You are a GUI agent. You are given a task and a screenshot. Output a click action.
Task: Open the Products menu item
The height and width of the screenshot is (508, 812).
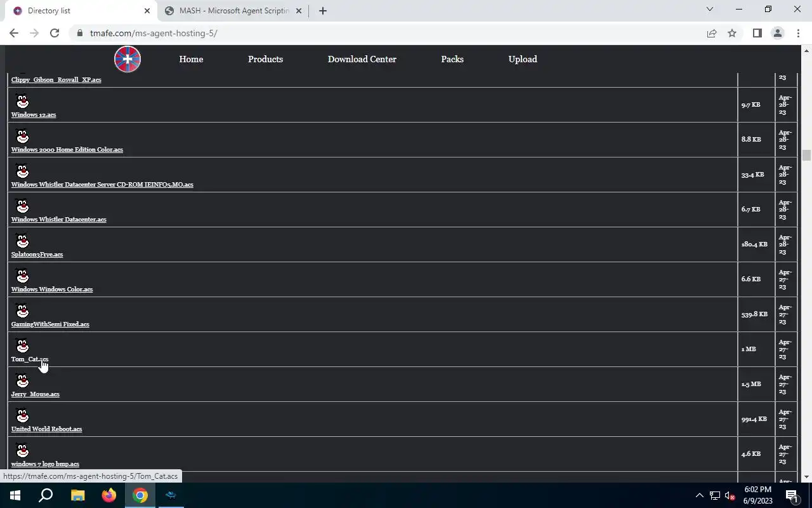265,59
